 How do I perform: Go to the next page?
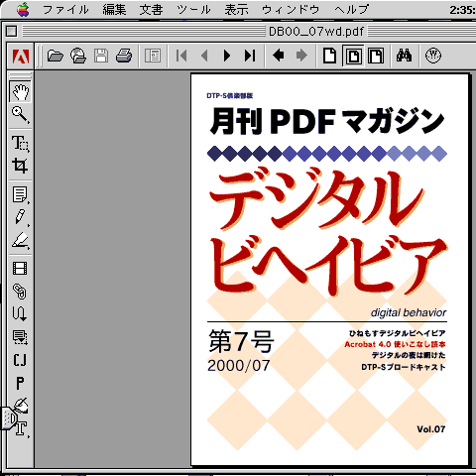coord(227,56)
